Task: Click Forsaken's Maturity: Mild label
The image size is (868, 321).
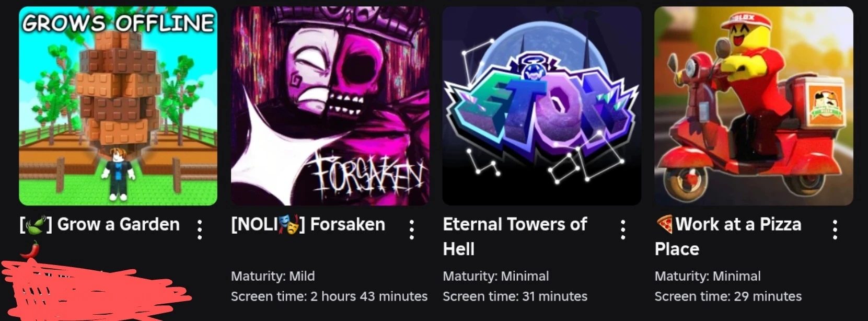Action: tap(273, 276)
